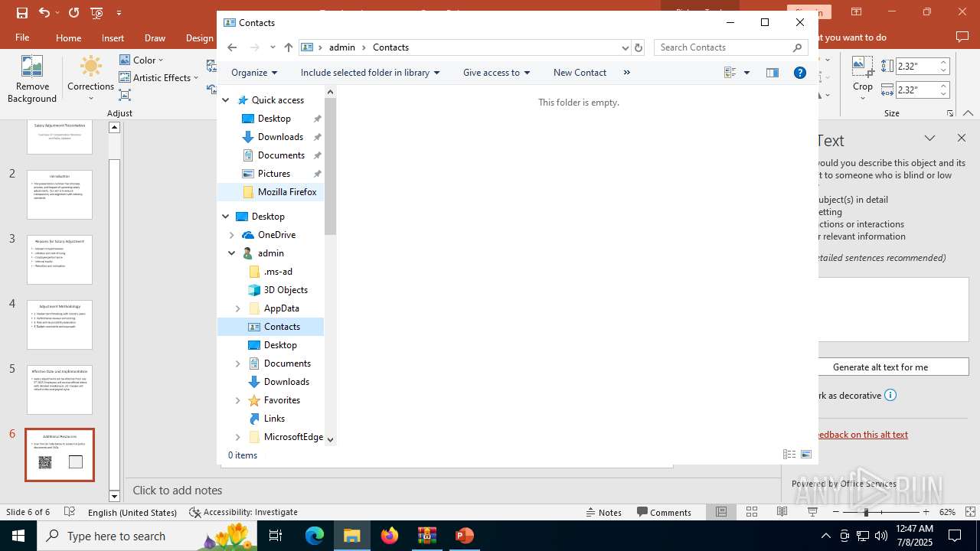Click Notes button in status bar

603,512
